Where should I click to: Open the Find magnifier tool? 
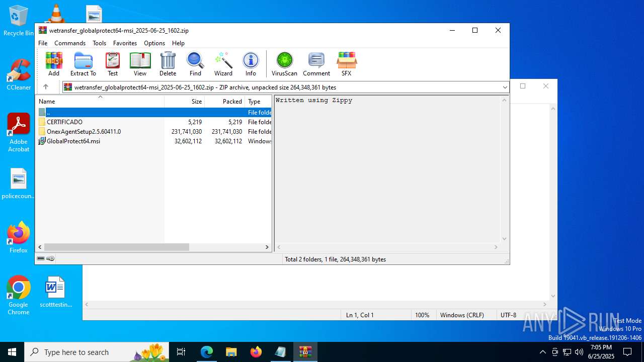(195, 64)
